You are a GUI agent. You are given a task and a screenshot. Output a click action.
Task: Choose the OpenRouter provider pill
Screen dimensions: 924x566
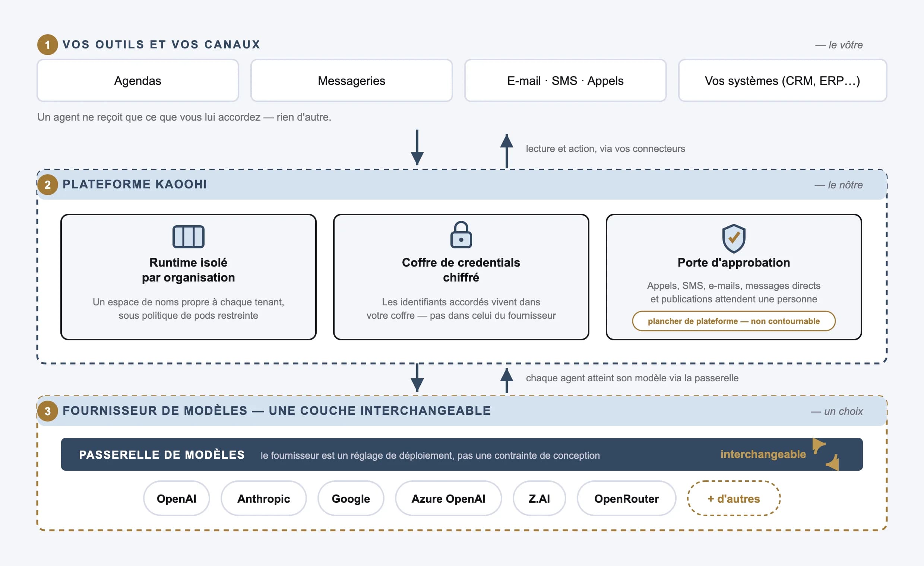tap(626, 498)
